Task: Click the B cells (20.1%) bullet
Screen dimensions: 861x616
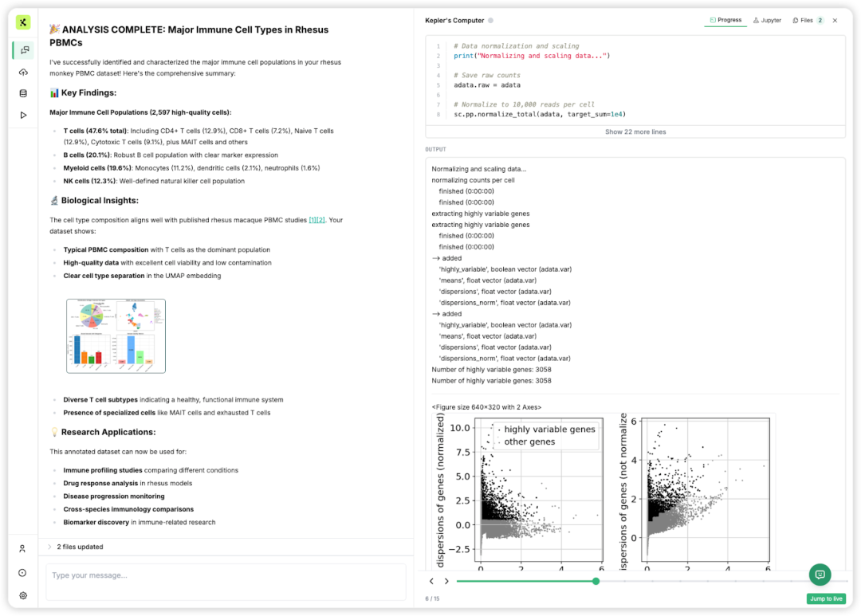Action: [x=171, y=155]
